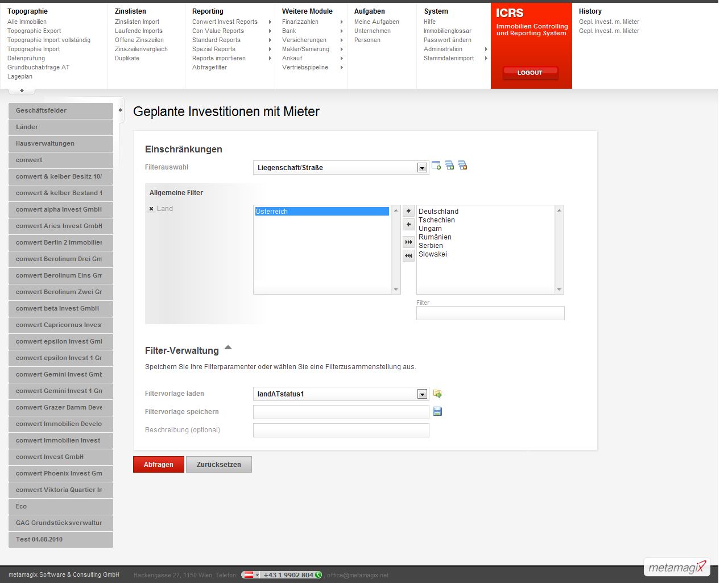Viewport: 728px width, 583px height.
Task: Move all countries right with triple arrow
Action: [408, 242]
